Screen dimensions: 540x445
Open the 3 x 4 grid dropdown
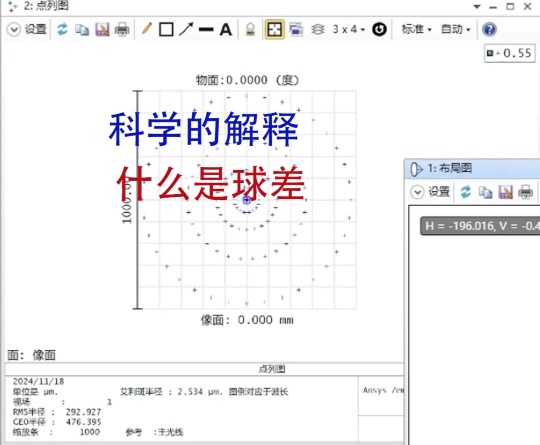coord(349,29)
